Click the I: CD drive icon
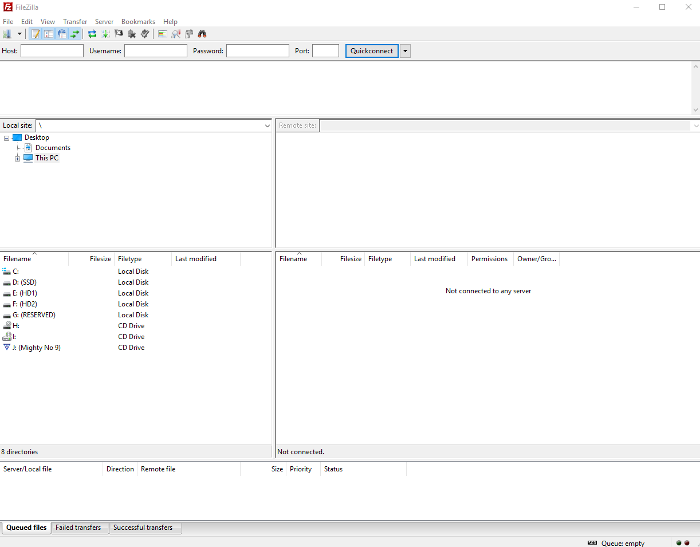 (x=7, y=336)
